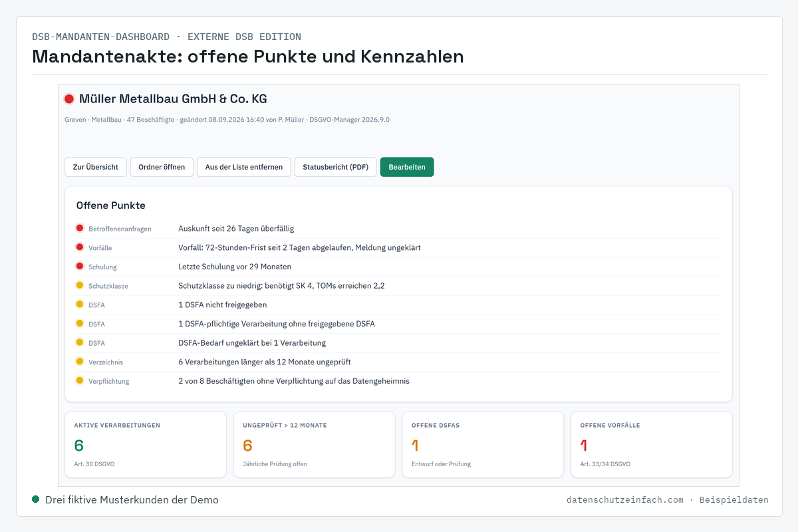Click the Verzeichnis category label
798x532 pixels.
pyautogui.click(x=106, y=362)
